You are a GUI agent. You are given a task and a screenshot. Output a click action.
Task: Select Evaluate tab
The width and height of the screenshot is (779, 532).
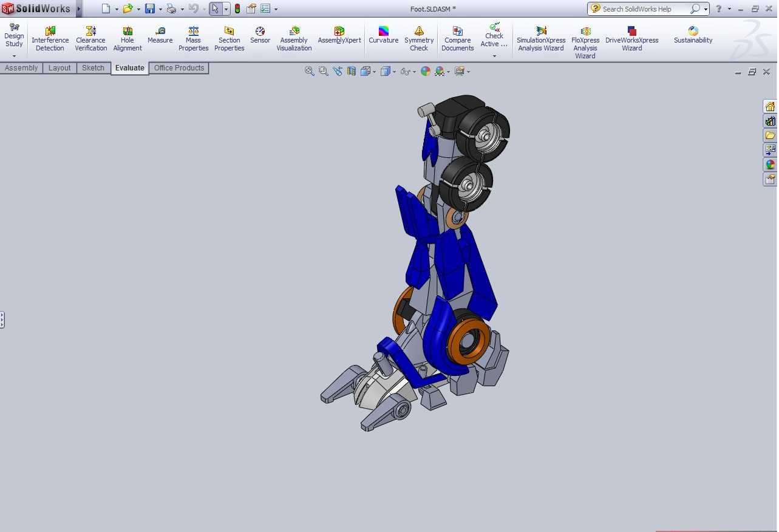[130, 68]
